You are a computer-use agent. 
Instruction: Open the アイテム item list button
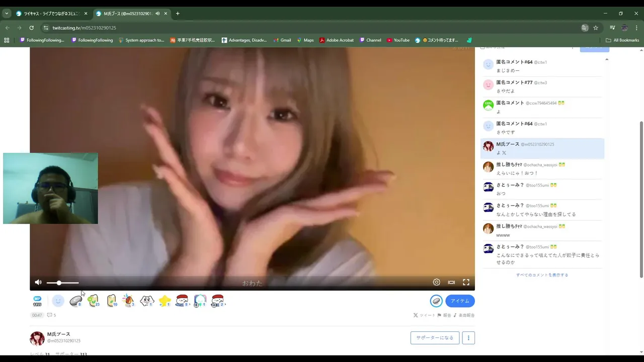pyautogui.click(x=460, y=301)
